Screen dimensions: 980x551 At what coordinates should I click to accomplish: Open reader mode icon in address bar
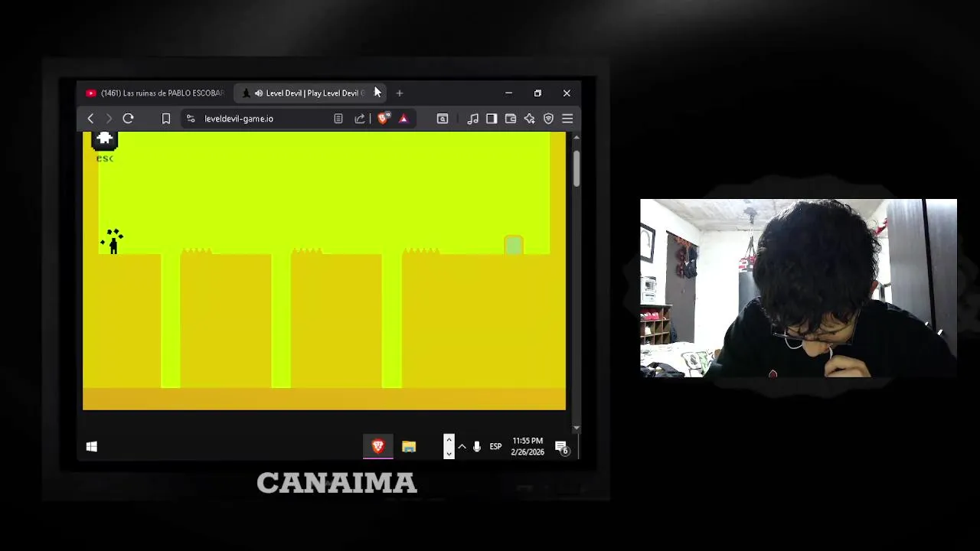point(338,119)
